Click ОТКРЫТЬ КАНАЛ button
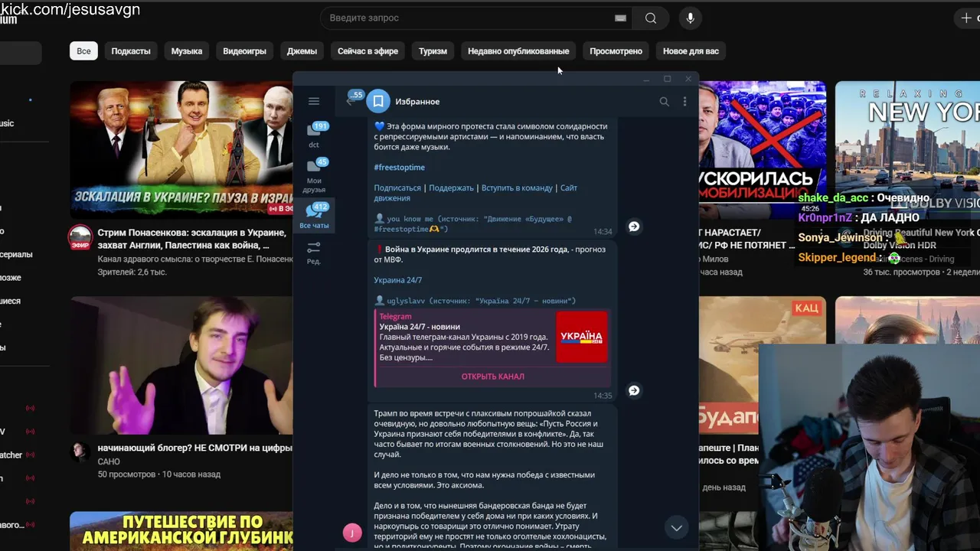This screenshot has height=551, width=980. (492, 377)
